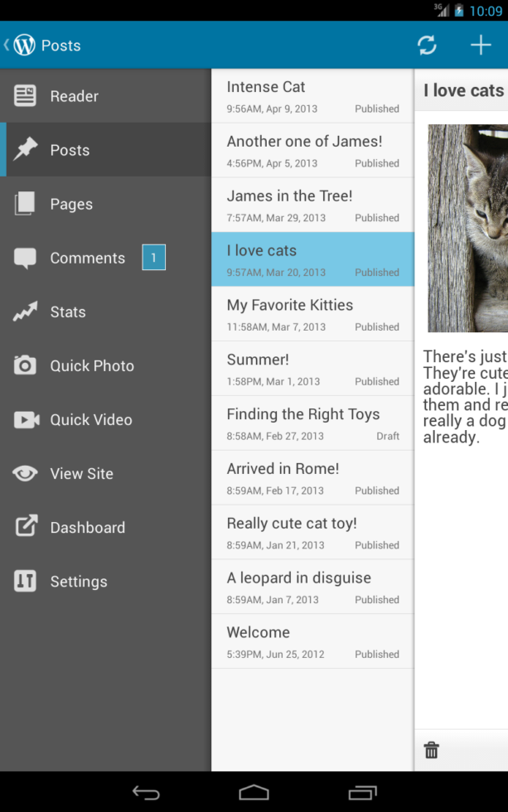
Task: Tap the trash icon to delete post
Action: [x=431, y=751]
